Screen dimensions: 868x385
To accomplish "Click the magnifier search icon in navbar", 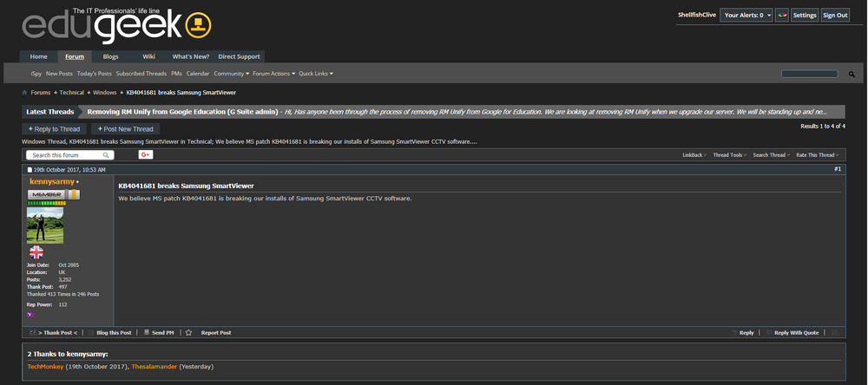I will (x=852, y=74).
